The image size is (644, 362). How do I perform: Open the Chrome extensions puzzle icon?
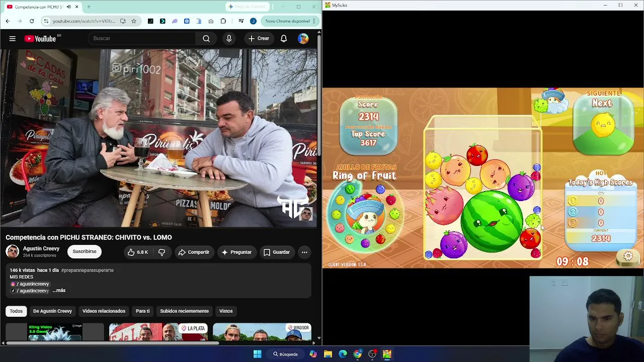tap(223, 21)
